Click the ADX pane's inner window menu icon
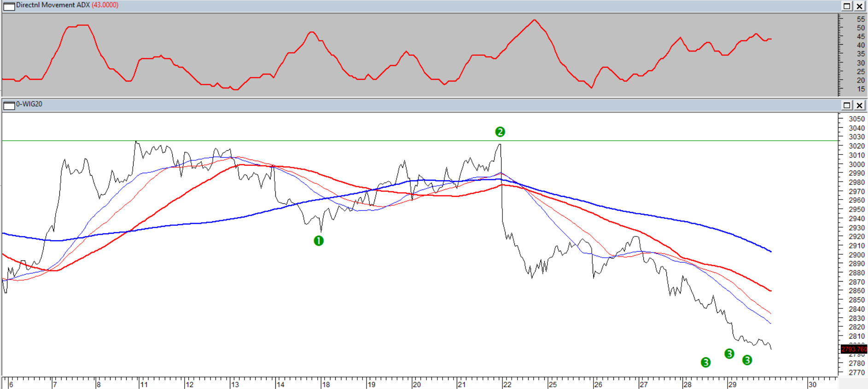Screen dimensions: 868x389 point(9,6)
